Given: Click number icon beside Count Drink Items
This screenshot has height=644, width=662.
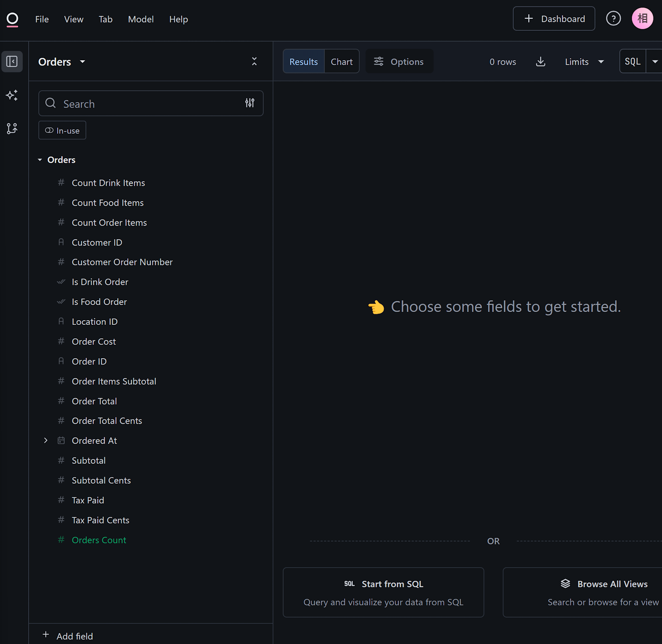Looking at the screenshot, I should tap(61, 183).
